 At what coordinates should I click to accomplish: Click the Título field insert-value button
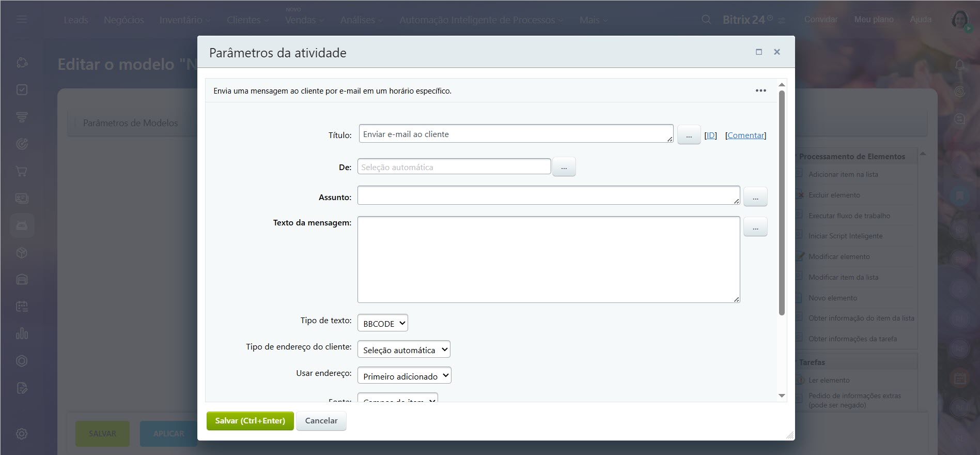click(689, 135)
